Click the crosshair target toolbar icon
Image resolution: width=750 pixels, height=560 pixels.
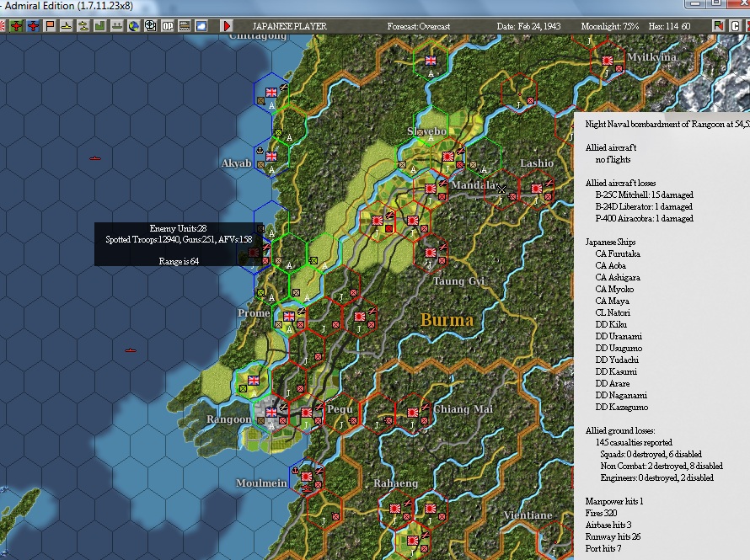(150, 26)
